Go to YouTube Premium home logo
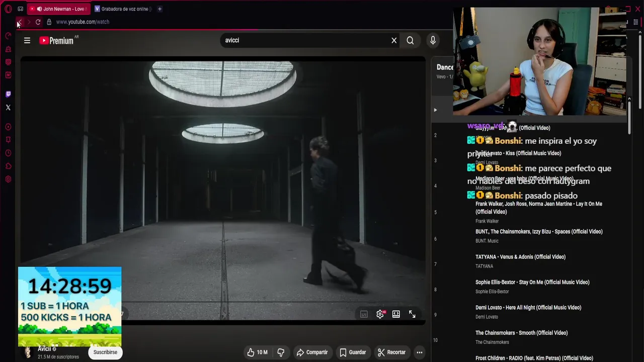The image size is (644, 362). pos(56,41)
